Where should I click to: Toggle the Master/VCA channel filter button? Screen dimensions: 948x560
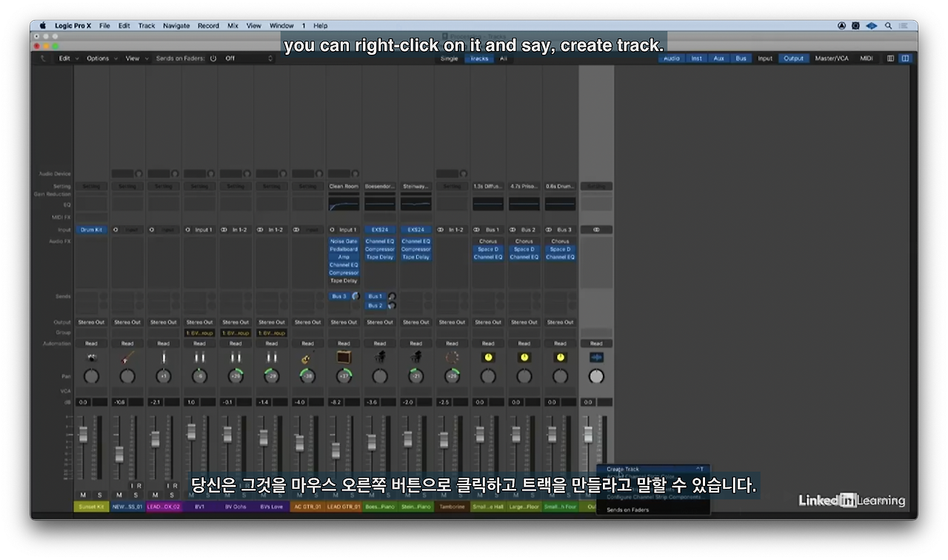(832, 59)
